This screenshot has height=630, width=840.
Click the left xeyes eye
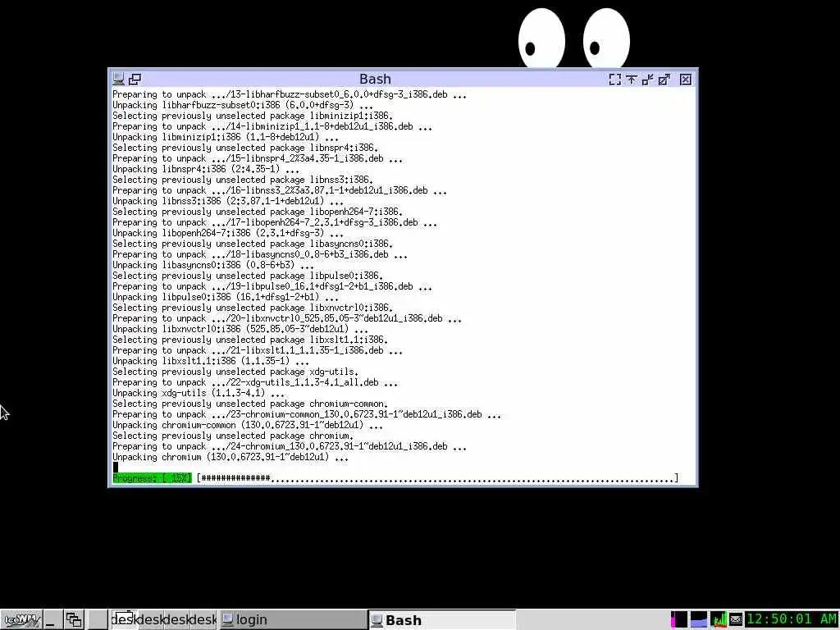[541, 39]
